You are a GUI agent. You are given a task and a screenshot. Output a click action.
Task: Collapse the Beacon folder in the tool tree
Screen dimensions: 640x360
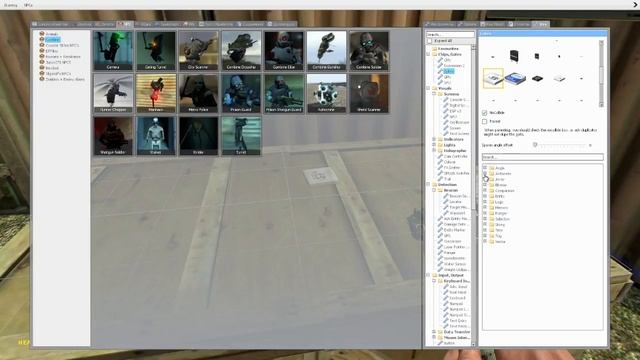coord(434,190)
